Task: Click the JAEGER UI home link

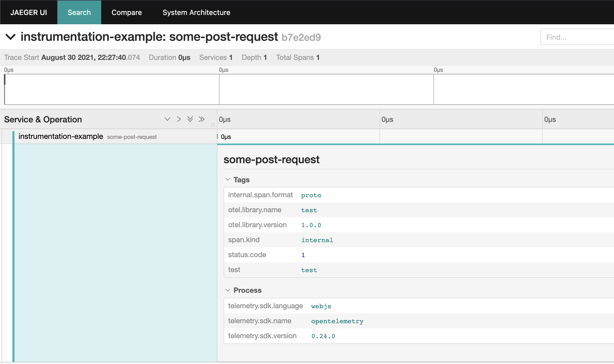Action: (29, 12)
